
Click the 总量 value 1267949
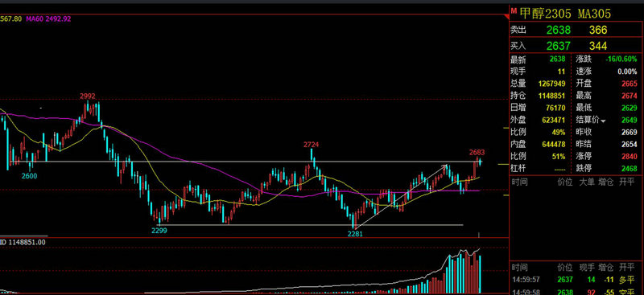point(552,84)
